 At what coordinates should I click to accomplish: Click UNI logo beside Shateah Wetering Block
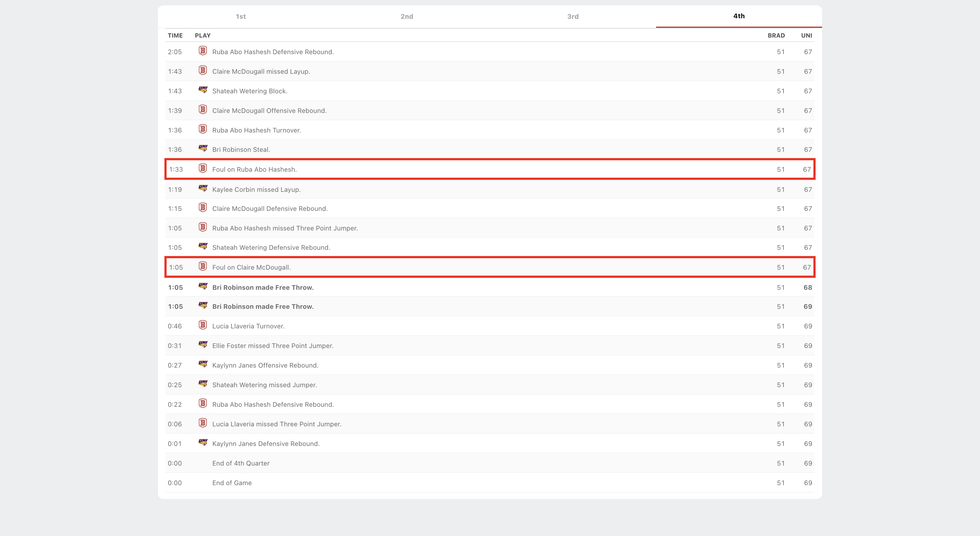coord(203,90)
